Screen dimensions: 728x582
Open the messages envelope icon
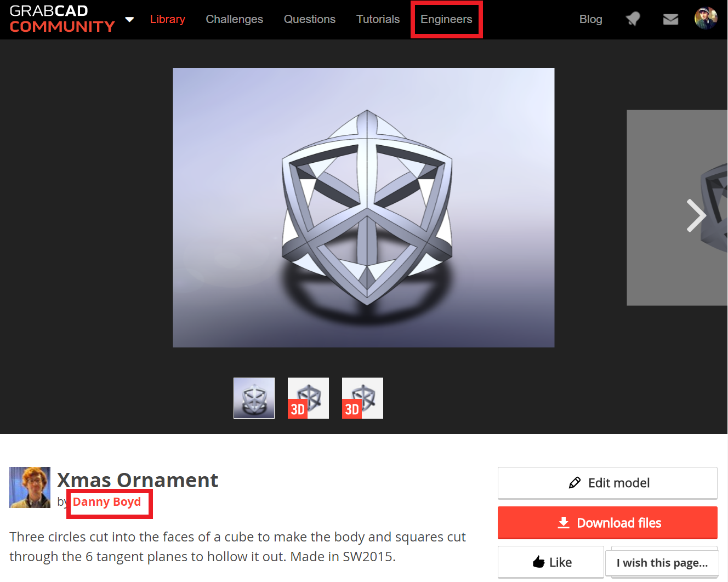(x=670, y=19)
